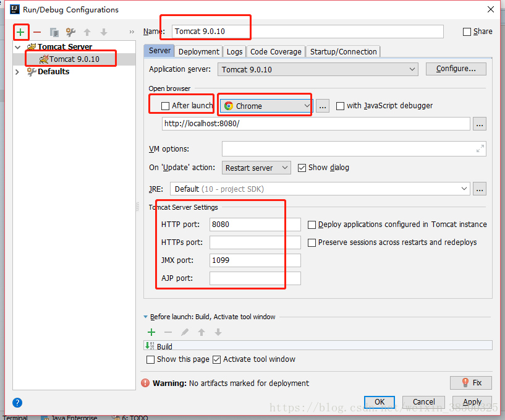The image size is (505, 420).
Task: Browse for browser with the ellipsis button
Action: tap(323, 106)
